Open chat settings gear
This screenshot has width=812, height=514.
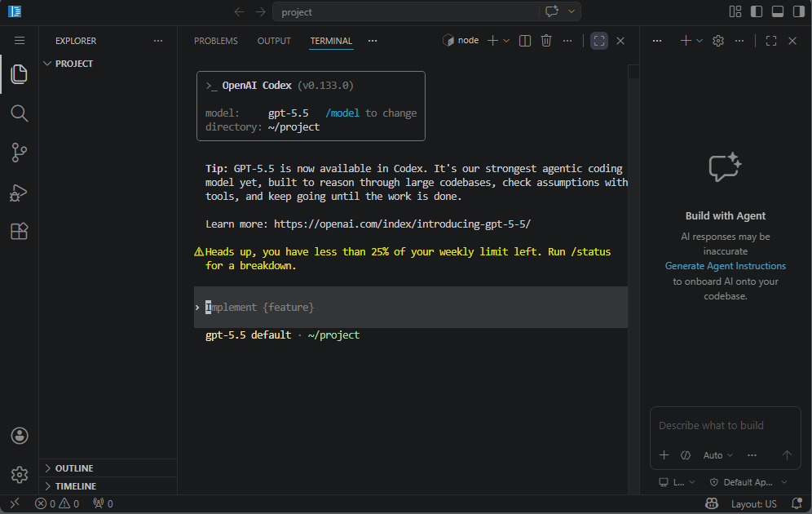tap(717, 41)
